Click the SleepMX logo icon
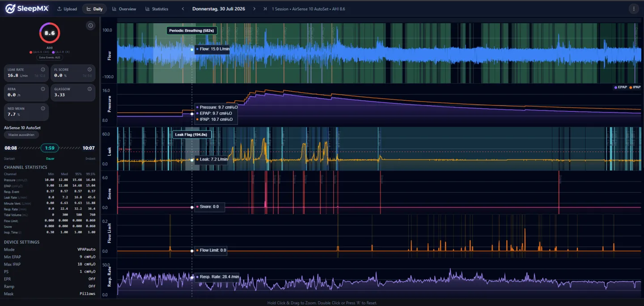 [x=10, y=8]
